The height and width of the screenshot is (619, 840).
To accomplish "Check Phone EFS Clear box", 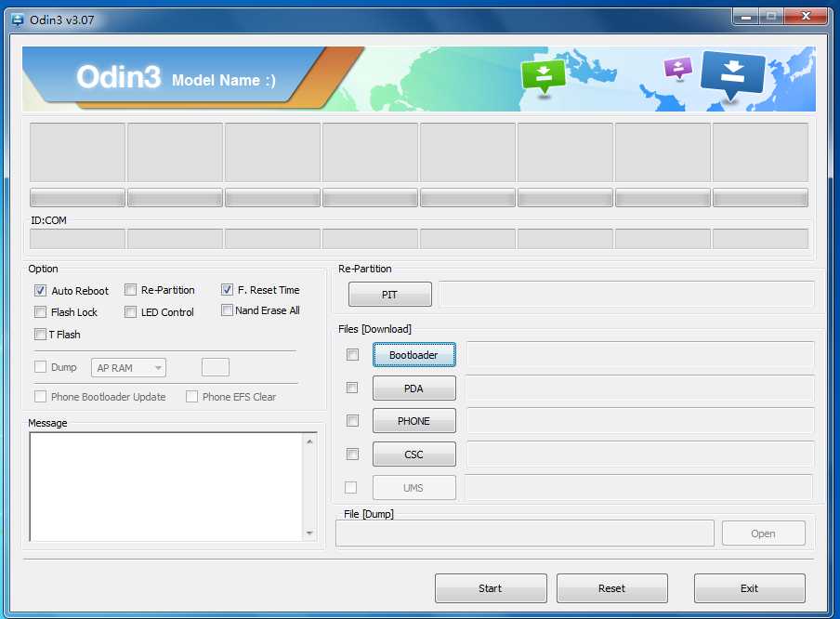I will click(x=191, y=397).
